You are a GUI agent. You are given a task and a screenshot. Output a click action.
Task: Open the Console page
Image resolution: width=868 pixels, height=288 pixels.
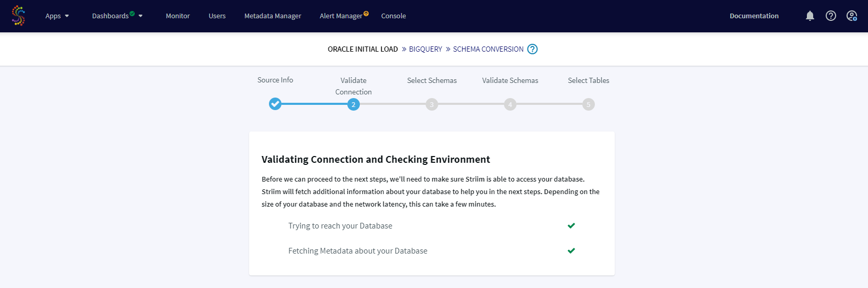(393, 16)
